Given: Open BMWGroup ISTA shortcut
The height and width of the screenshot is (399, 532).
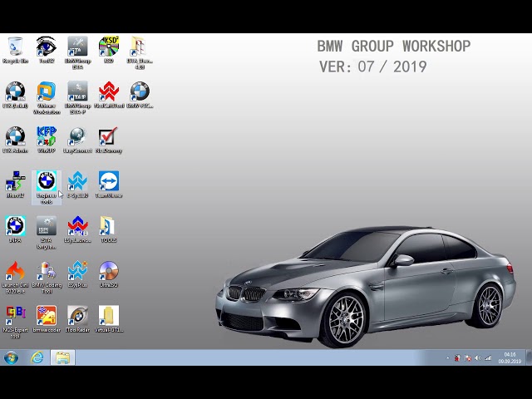Looking at the screenshot, I should 77,52.
